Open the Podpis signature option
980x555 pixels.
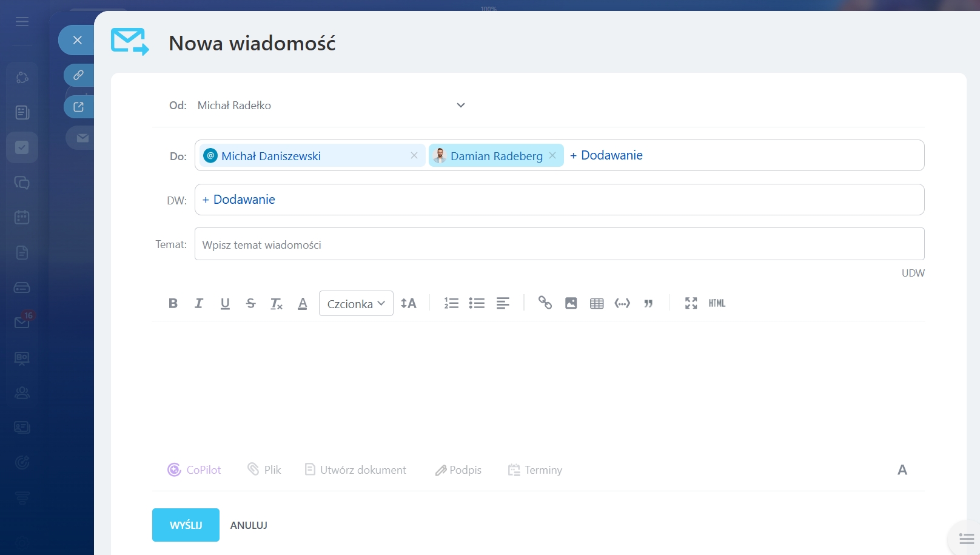point(458,470)
